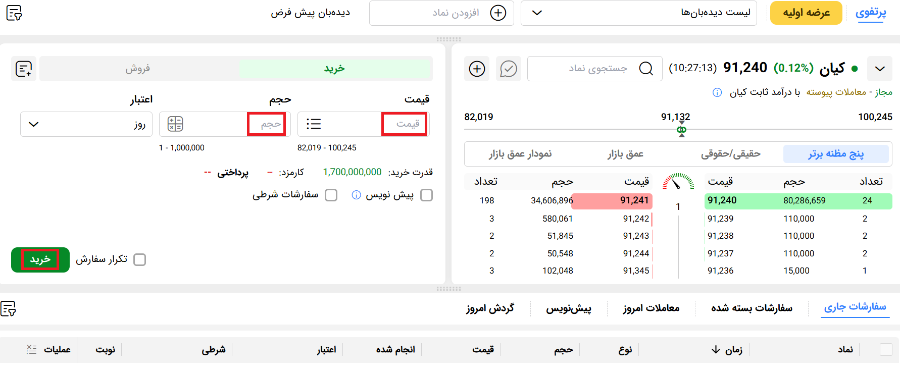The width and height of the screenshot is (900, 375).
Task: Click the magnifier icon in symbol search
Action: pos(646,68)
